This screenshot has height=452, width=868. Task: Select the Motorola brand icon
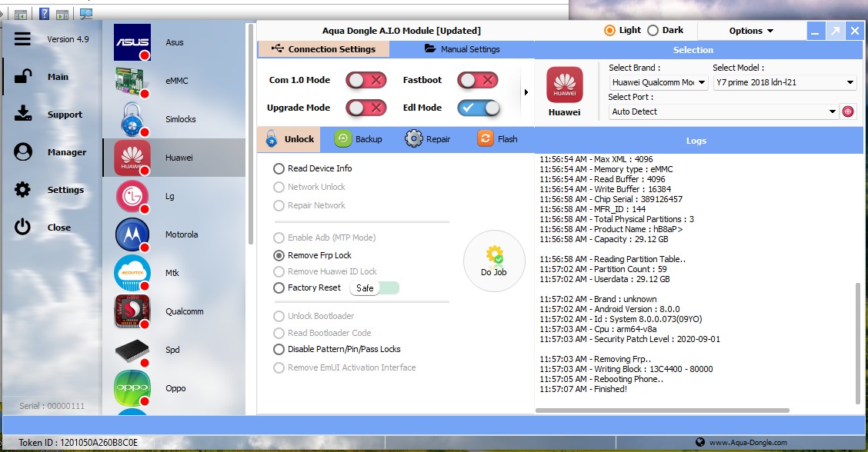132,234
